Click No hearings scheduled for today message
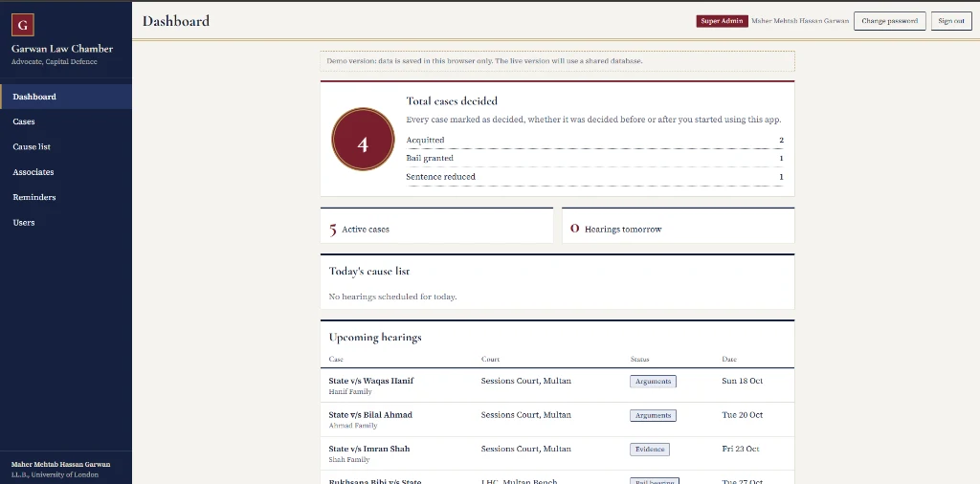Image resolution: width=980 pixels, height=484 pixels. (x=392, y=297)
